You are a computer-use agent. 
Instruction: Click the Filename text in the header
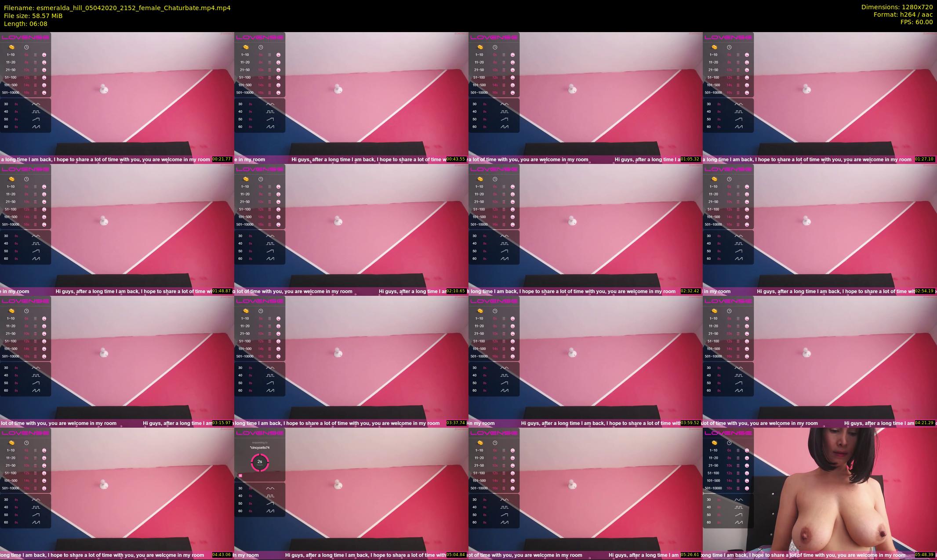coord(117,8)
